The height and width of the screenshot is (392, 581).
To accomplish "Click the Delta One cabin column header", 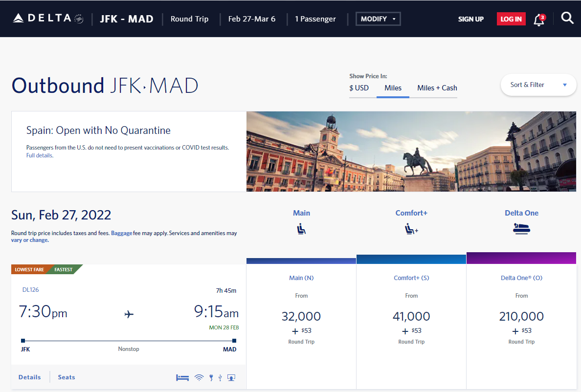I will pyautogui.click(x=521, y=213).
